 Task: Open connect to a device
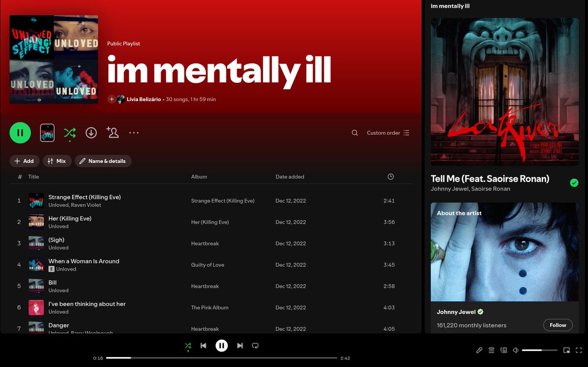(x=504, y=350)
